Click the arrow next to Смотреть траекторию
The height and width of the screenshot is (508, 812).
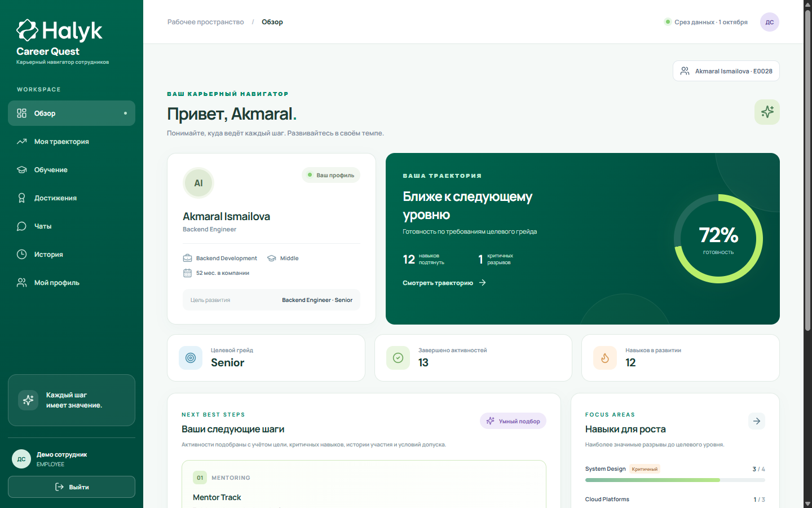[482, 283]
